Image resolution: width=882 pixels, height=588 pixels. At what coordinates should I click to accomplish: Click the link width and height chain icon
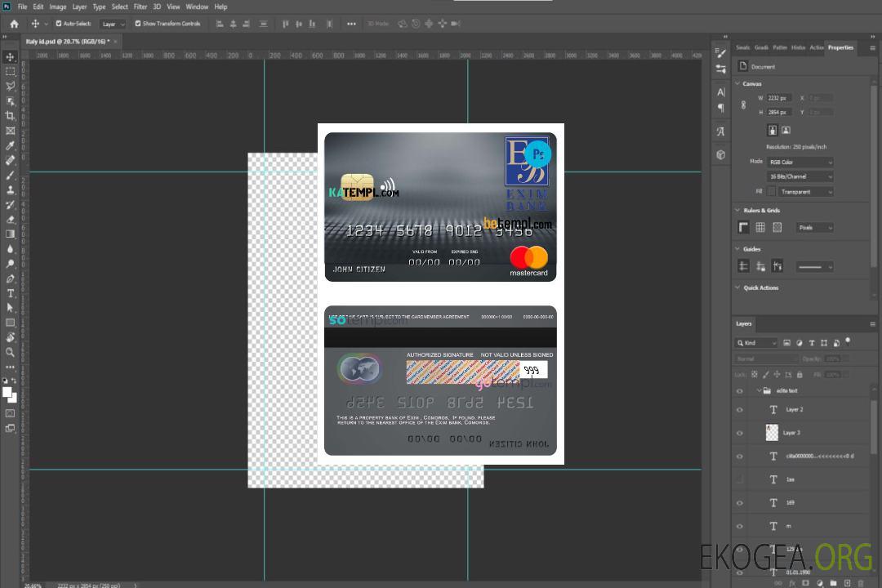click(743, 105)
